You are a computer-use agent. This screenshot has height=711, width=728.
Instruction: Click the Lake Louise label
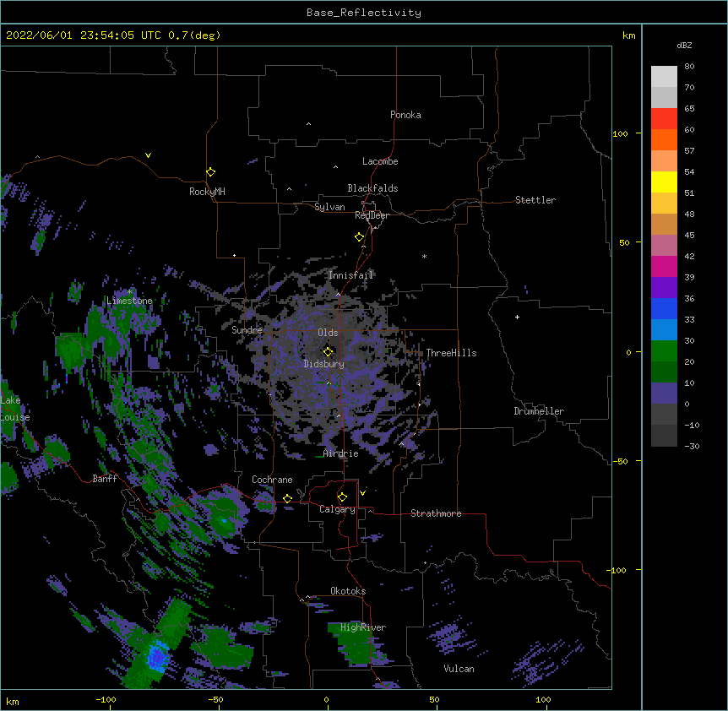[14, 409]
